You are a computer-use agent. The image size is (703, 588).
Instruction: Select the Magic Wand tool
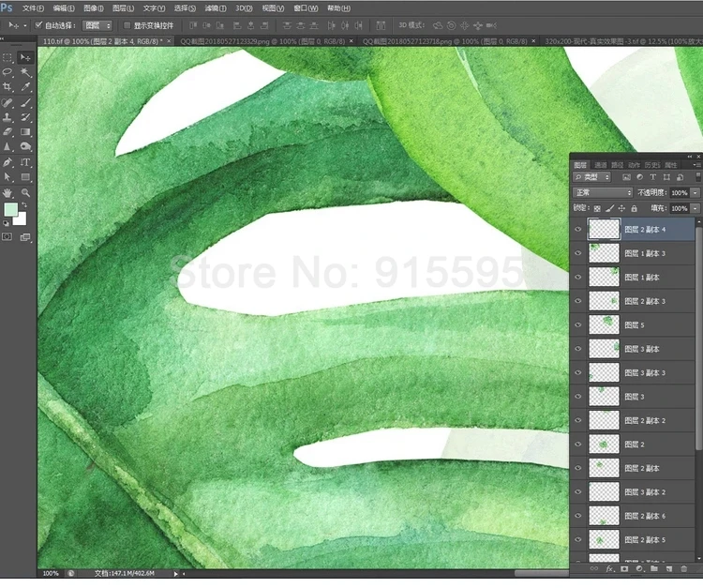(25, 72)
